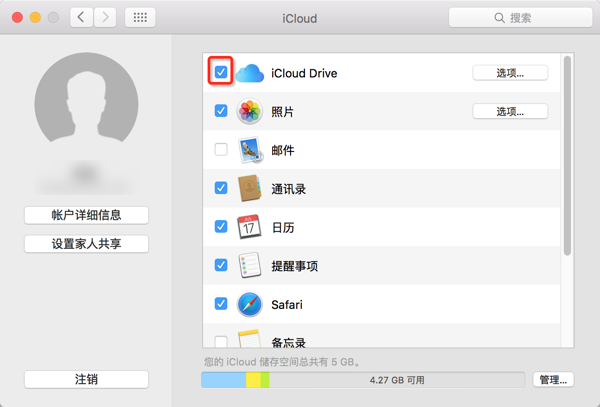Click the 照片 label text
The width and height of the screenshot is (600, 407).
[282, 112]
